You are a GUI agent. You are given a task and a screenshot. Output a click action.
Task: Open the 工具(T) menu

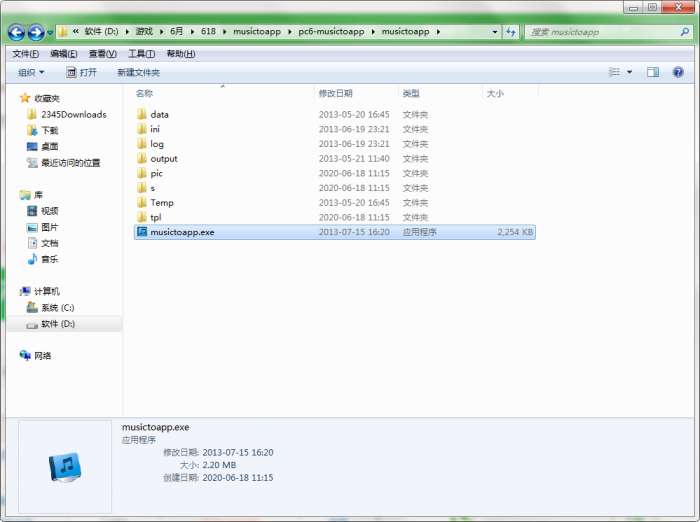pyautogui.click(x=142, y=54)
